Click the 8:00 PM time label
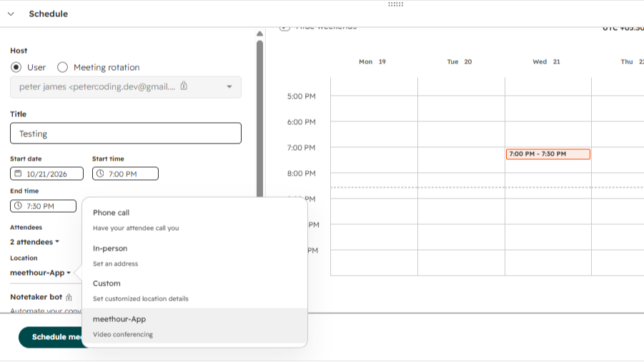644x362 pixels. [302, 174]
